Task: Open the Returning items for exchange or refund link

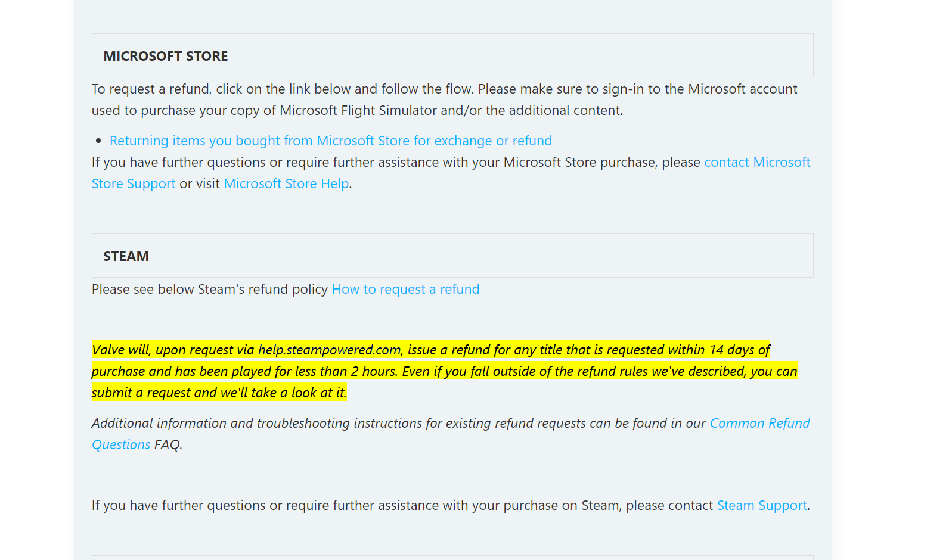Action: 330,141
